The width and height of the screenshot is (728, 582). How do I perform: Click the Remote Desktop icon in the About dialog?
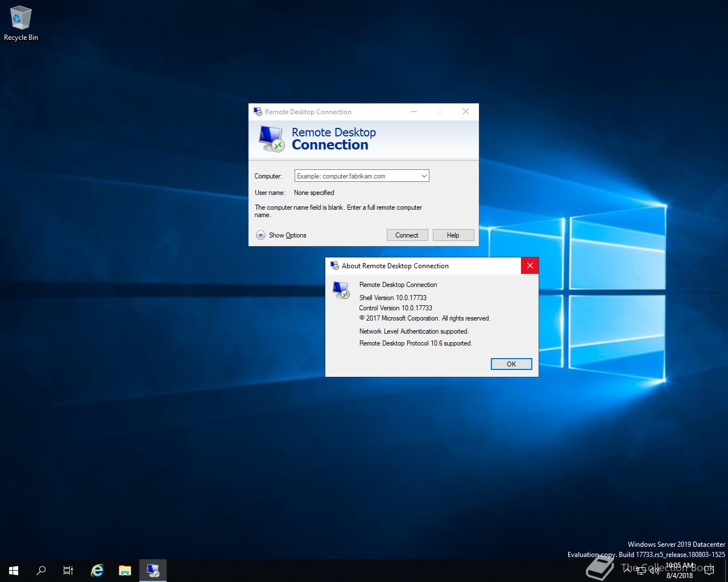pos(341,290)
